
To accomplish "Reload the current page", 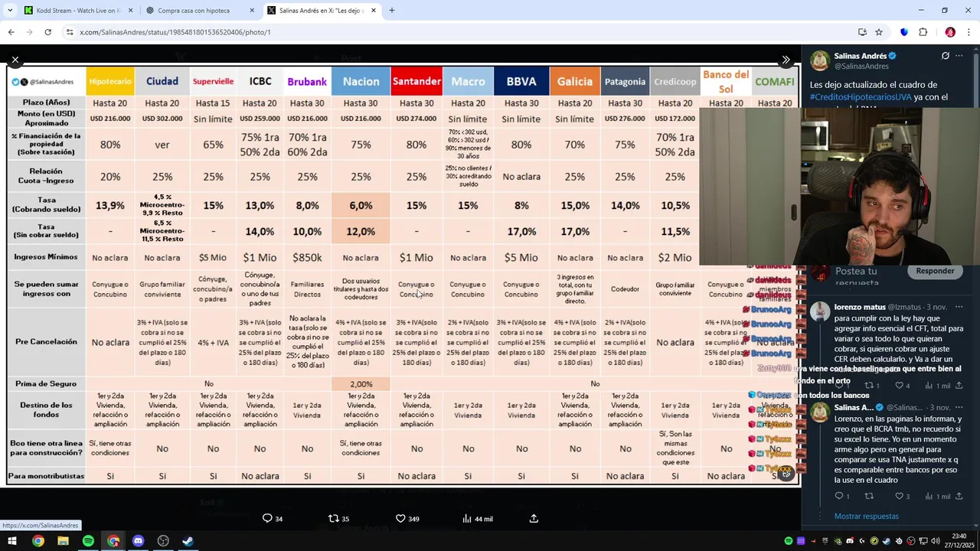I will coord(47,32).
